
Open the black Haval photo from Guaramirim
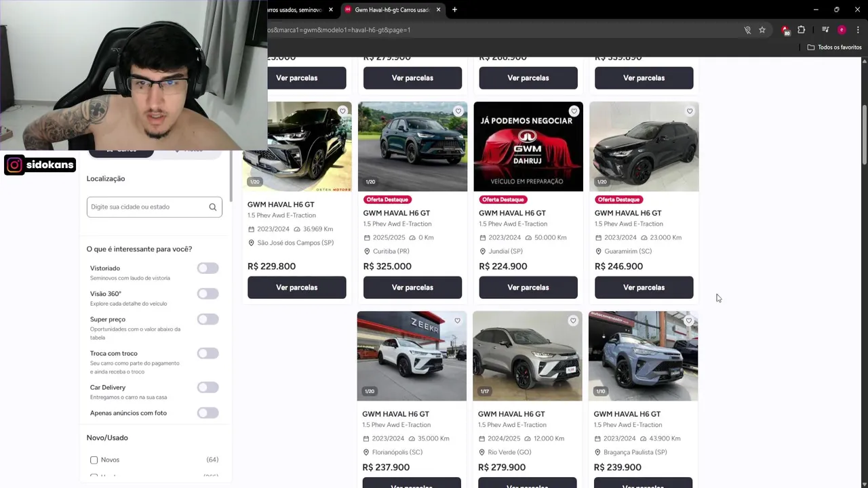click(x=644, y=146)
